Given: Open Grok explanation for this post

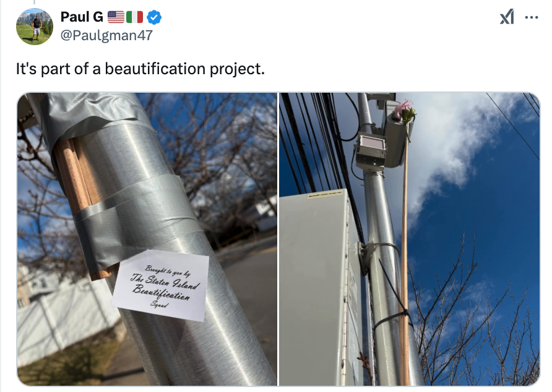Looking at the screenshot, I should [507, 17].
